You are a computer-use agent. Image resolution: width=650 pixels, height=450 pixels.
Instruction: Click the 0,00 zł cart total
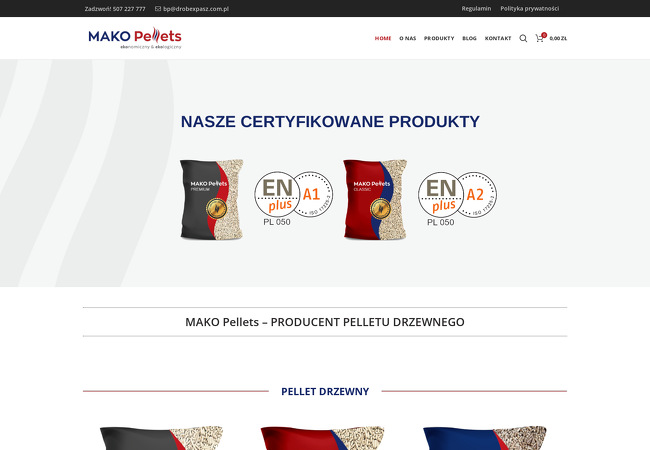click(x=558, y=38)
